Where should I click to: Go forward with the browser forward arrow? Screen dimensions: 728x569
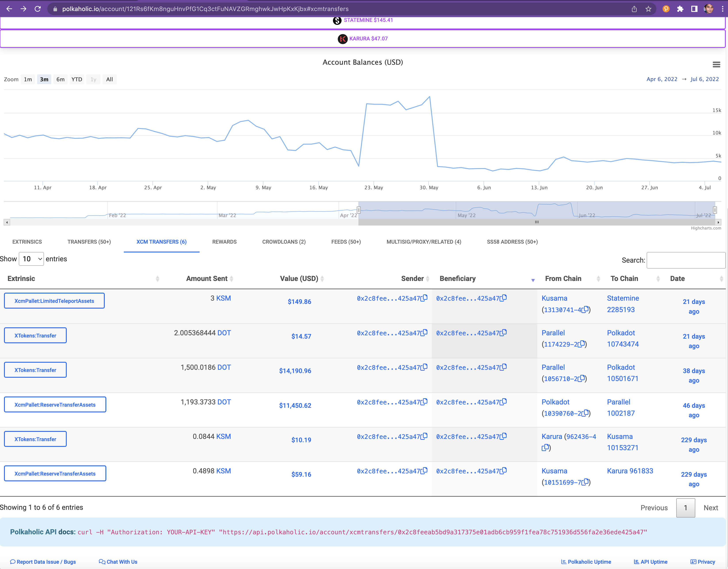pos(24,9)
